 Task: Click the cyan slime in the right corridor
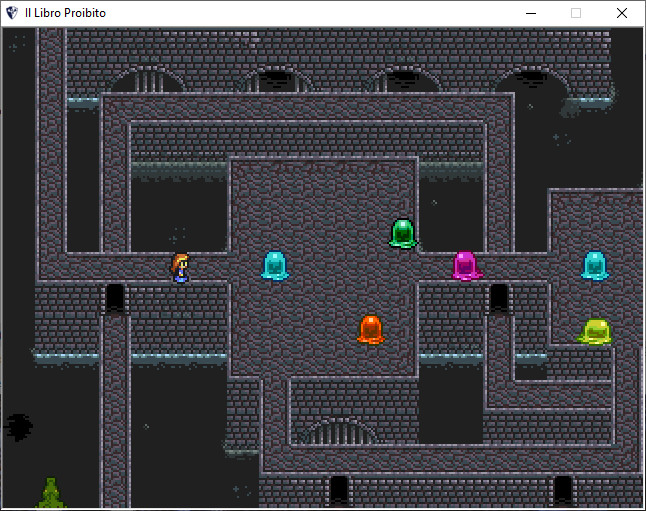coord(595,266)
